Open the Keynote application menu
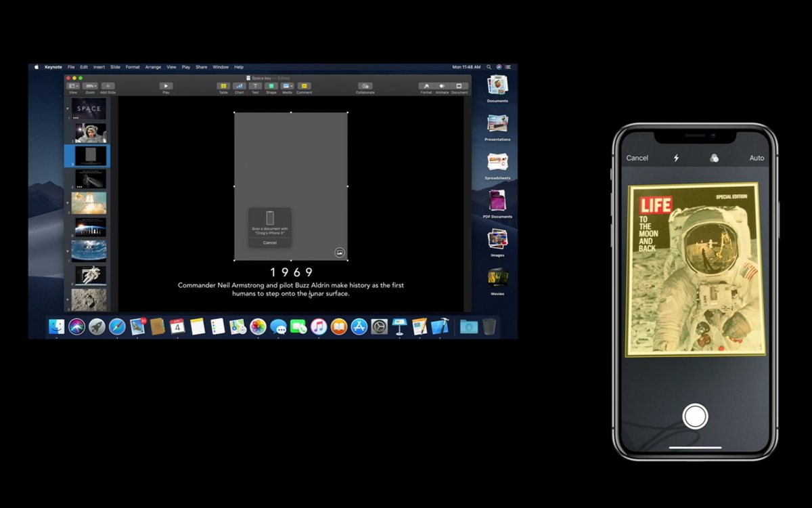 click(x=53, y=67)
